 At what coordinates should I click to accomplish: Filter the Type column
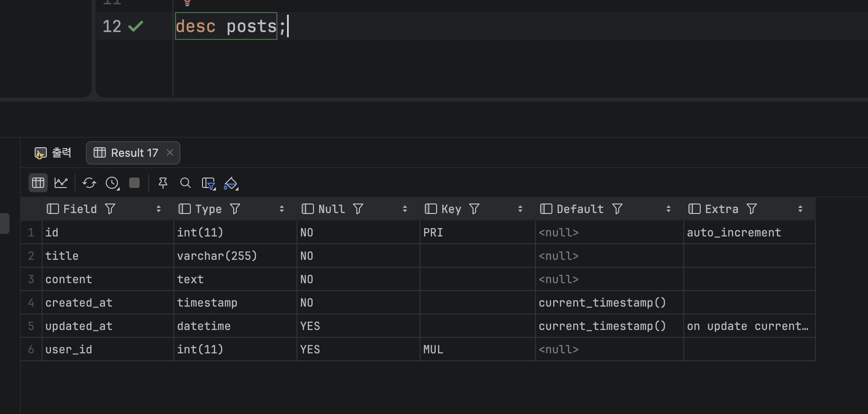[235, 209]
